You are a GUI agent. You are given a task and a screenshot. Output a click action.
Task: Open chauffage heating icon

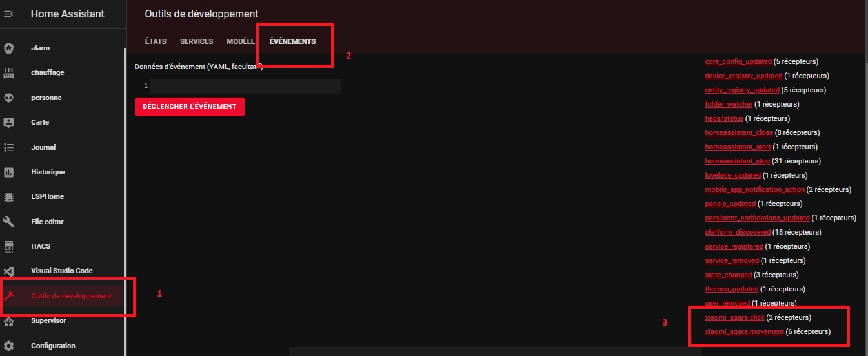coord(9,72)
